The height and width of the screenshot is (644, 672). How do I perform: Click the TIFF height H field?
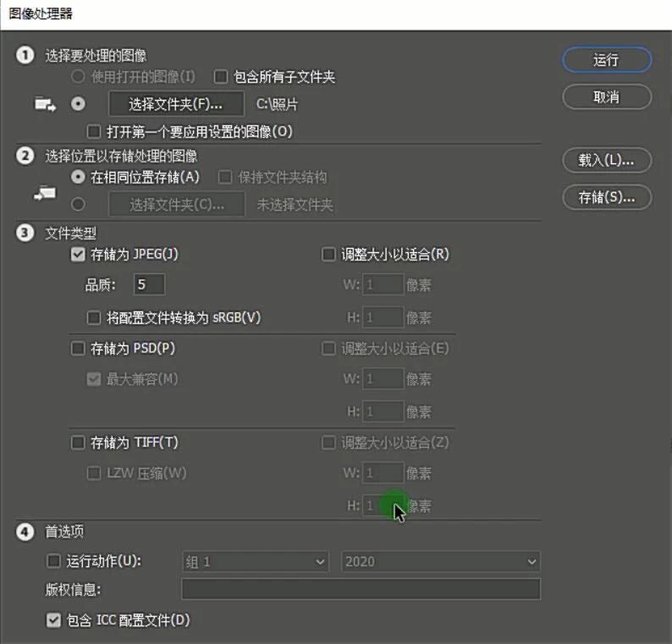tap(383, 505)
